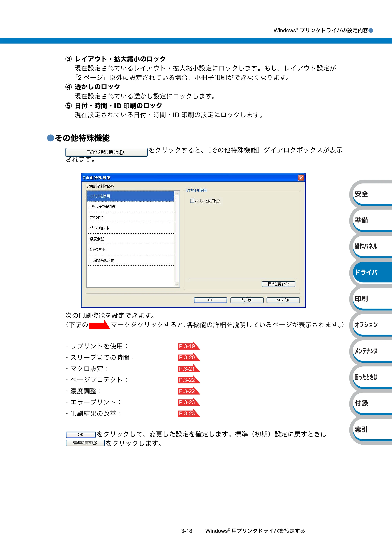Click 標準に戻す(D) inside the dialog
This screenshot has height=555, width=392.
point(278,284)
